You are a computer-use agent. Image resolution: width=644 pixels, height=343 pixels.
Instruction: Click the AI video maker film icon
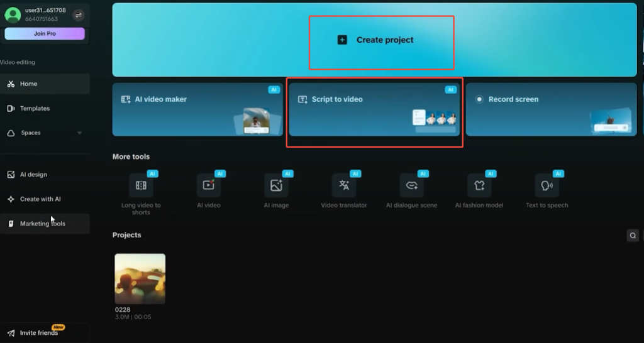tap(126, 99)
